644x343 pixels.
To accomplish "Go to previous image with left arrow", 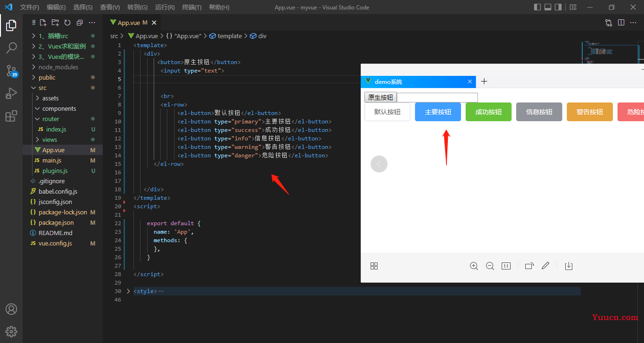I will 379,164.
